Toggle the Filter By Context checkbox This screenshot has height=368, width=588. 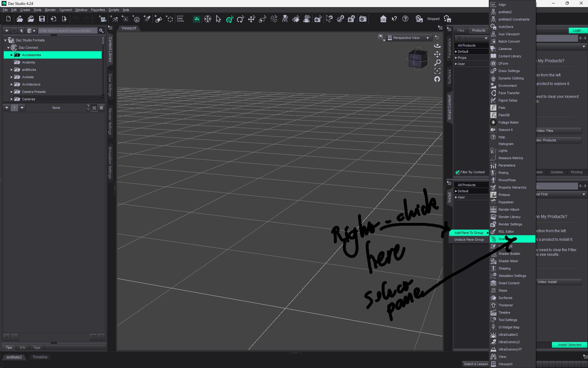click(x=458, y=172)
